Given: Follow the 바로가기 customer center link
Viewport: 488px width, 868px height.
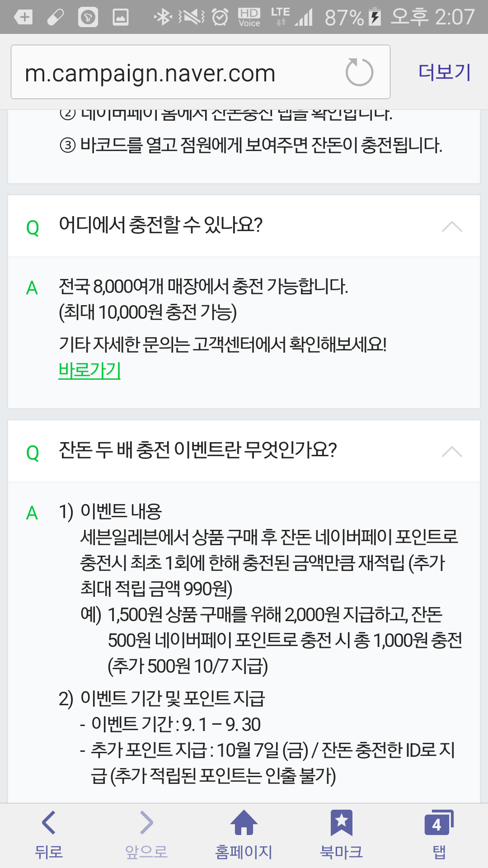Looking at the screenshot, I should click(89, 370).
